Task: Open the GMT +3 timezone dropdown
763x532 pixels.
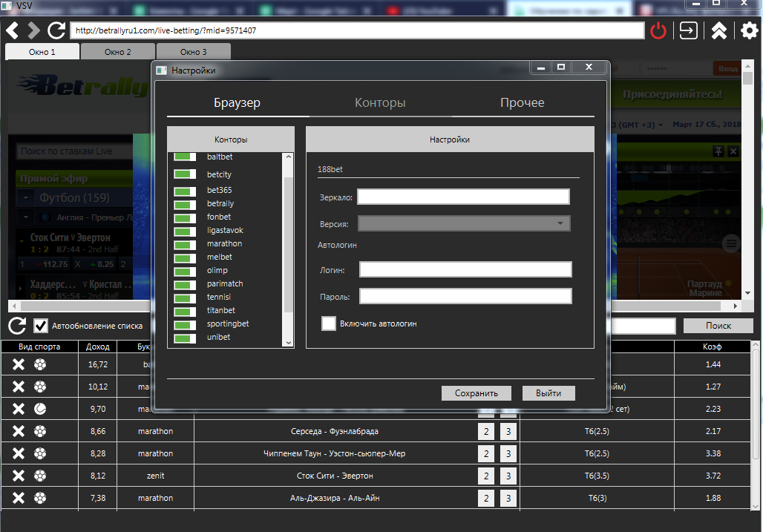Action: (x=661, y=125)
